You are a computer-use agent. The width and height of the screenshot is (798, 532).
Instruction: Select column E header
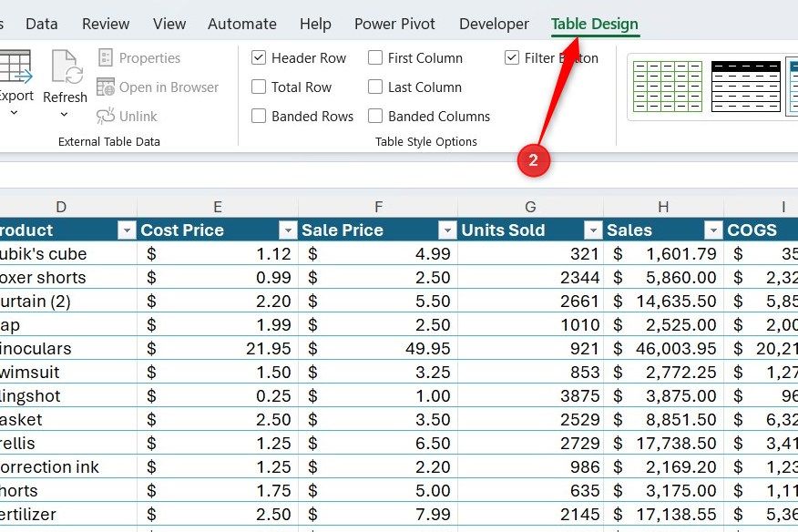(218, 207)
